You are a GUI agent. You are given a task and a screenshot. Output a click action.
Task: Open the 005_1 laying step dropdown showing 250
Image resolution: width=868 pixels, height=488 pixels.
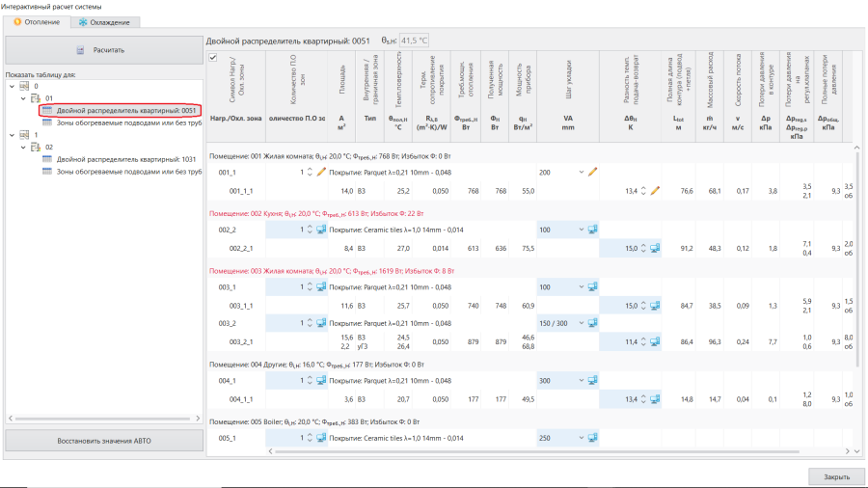point(561,438)
